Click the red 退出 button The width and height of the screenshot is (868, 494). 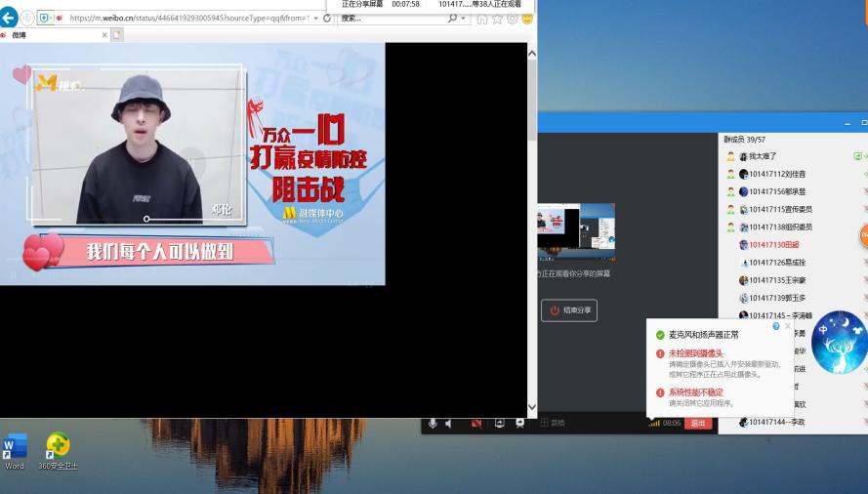(698, 424)
